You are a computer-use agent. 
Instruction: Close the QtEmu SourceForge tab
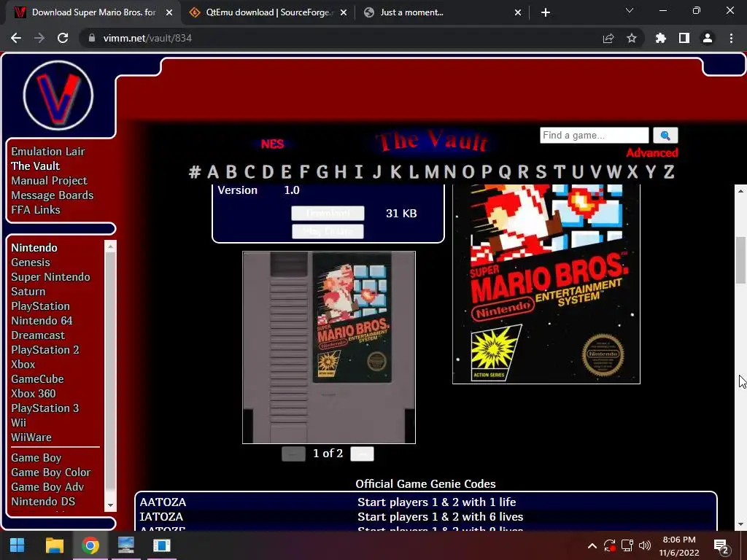[x=344, y=12]
